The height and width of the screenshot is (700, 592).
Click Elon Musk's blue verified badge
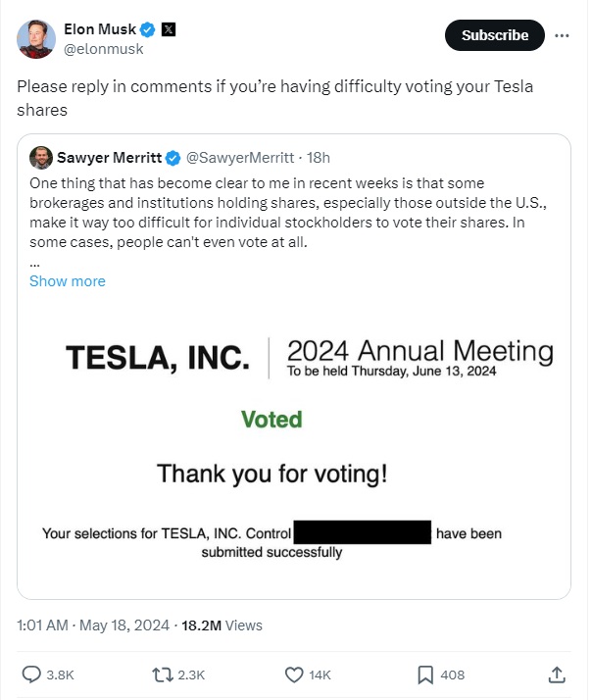coord(145,29)
